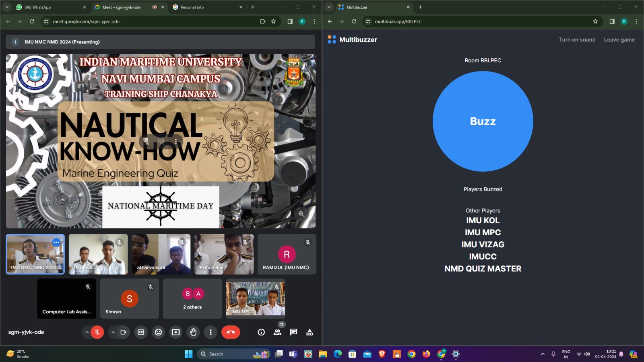Open volume control in system tray
The width and height of the screenshot is (644, 362).
pos(587,354)
